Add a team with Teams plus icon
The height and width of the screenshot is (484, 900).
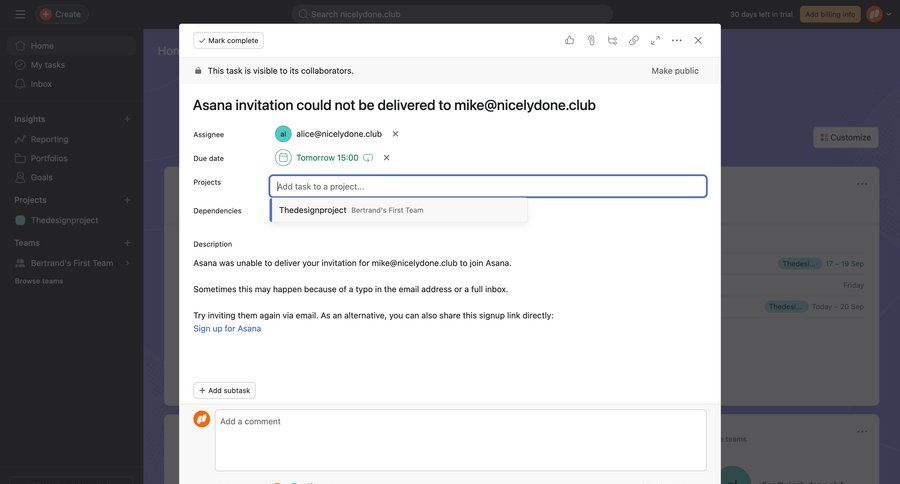[127, 243]
